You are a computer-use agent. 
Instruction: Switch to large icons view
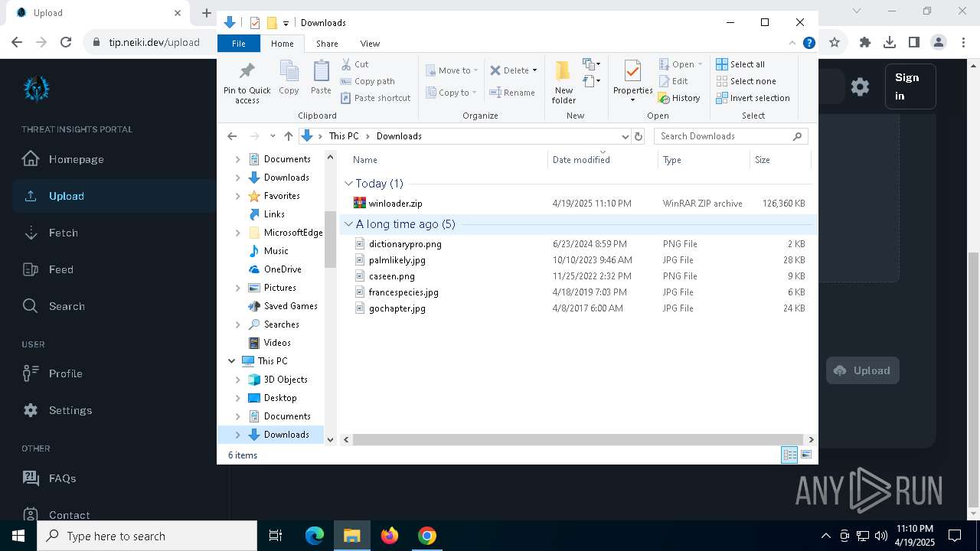pyautogui.click(x=806, y=455)
